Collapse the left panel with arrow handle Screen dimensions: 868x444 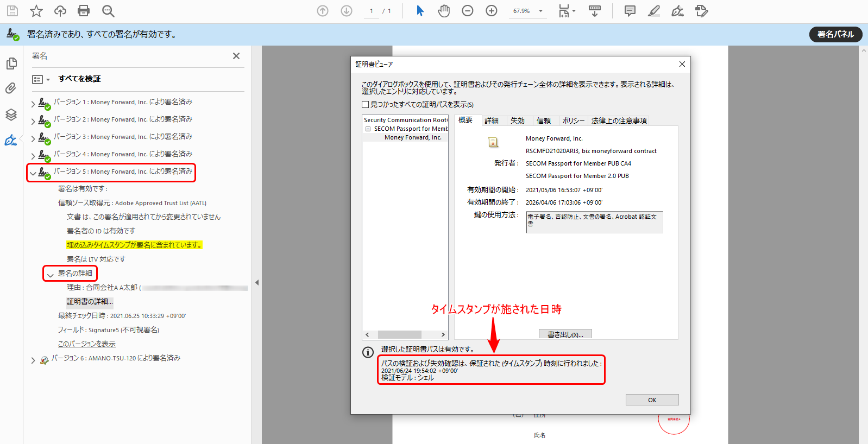point(257,282)
